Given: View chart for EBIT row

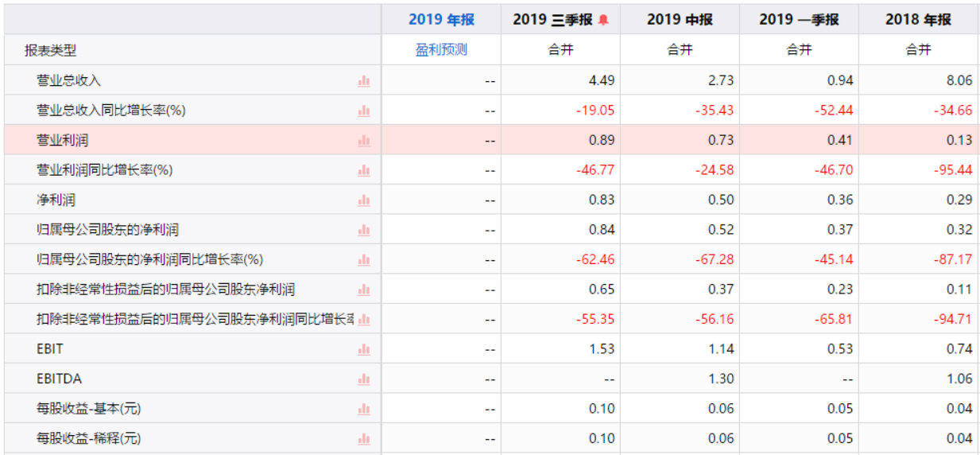Looking at the screenshot, I should click(x=364, y=349).
